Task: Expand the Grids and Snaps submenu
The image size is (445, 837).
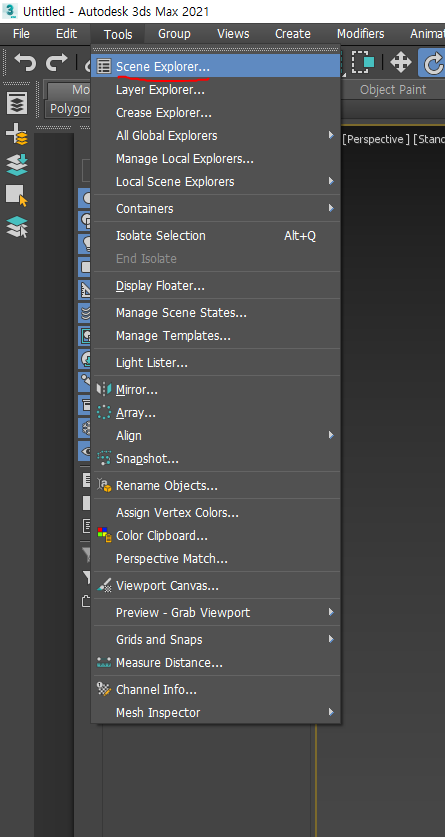Action: [x=216, y=639]
